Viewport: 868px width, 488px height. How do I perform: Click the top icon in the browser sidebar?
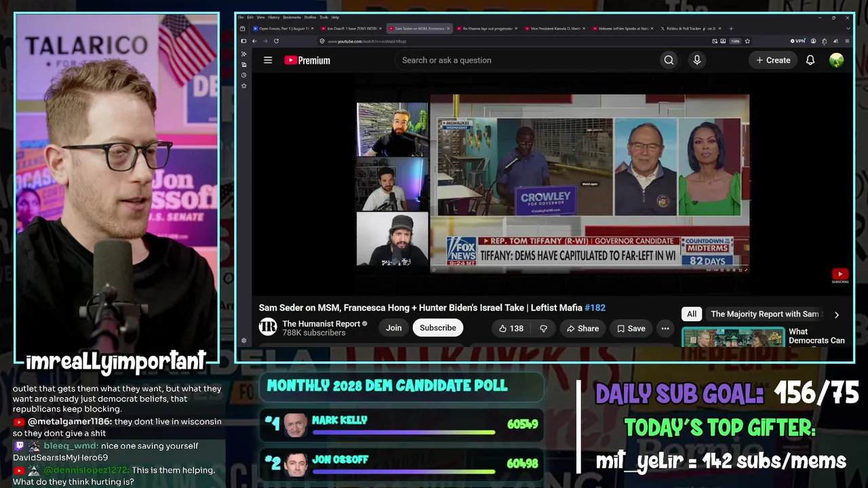(244, 54)
